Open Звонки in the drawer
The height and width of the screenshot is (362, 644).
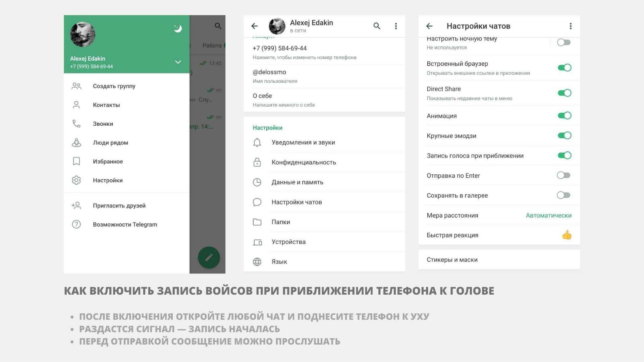pos(126,124)
